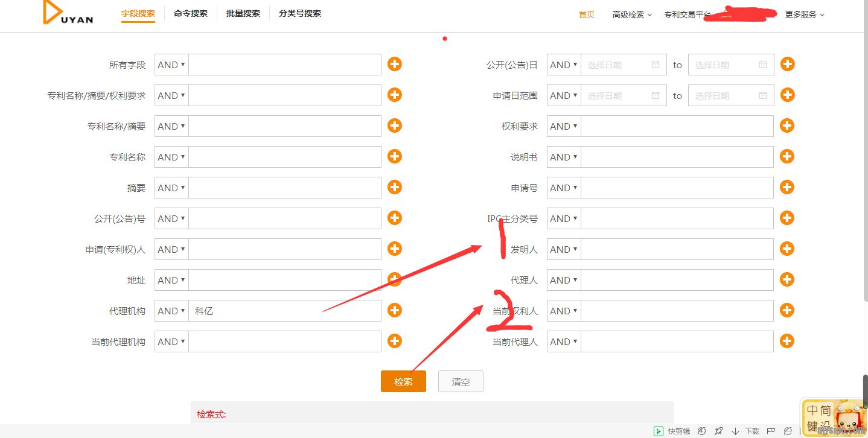Viewport: 868px width, 438px height.
Task: Click the plus icon beside 发明人 row
Action: (787, 249)
